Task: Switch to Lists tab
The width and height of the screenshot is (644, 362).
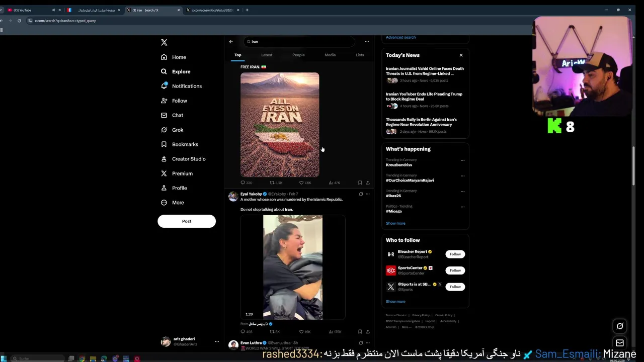Action: coord(360,55)
